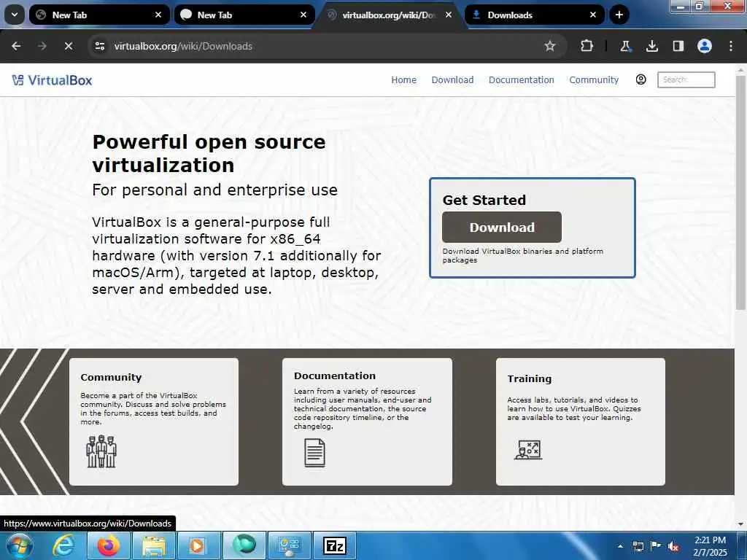Open the browser extensions puzzle icon

(587, 46)
